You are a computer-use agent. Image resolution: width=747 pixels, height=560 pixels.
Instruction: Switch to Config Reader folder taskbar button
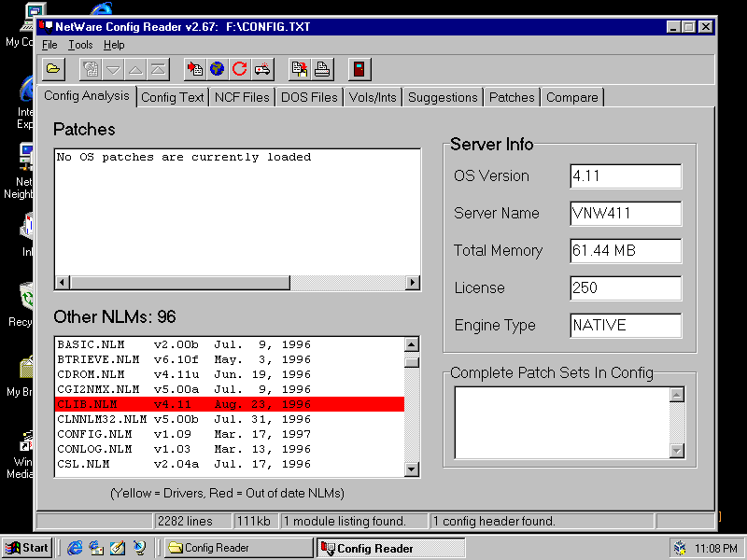tap(238, 548)
